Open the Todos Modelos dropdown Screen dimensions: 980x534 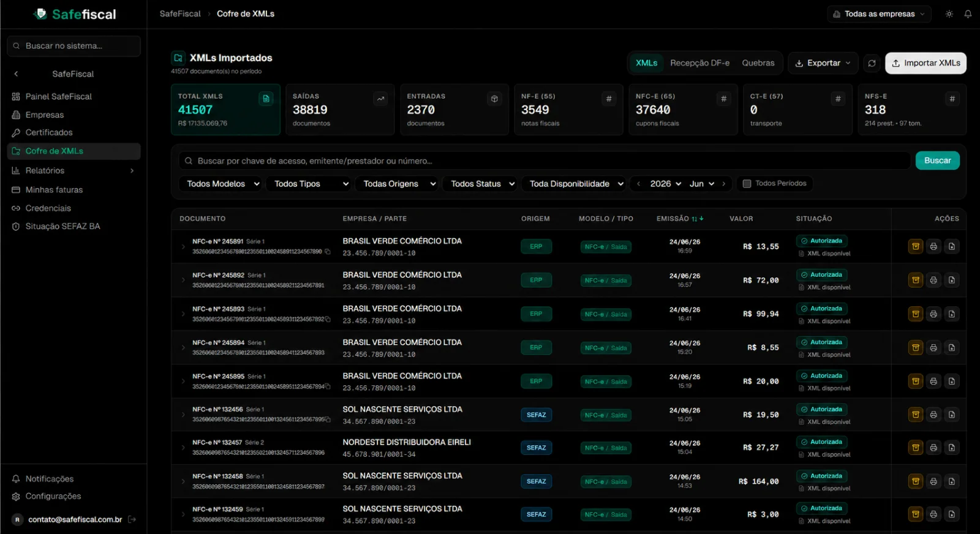[223, 184]
